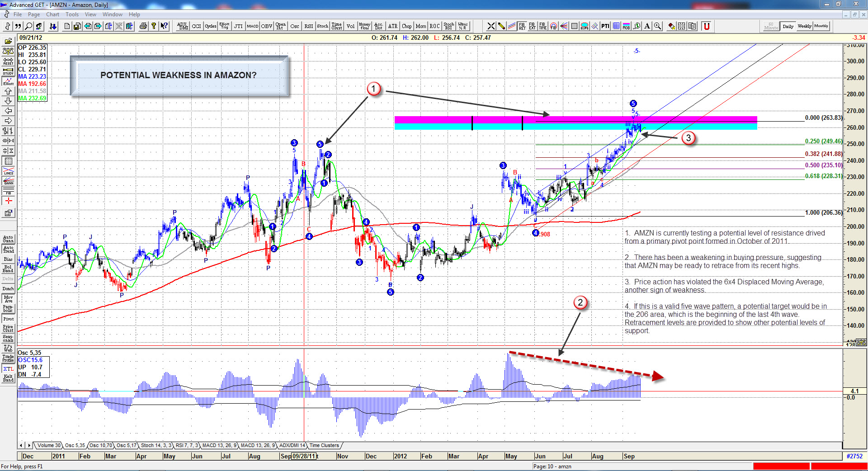Click the GANN lines sidebar icon
This screenshot has height=471, width=868.
pyautogui.click(x=8, y=181)
